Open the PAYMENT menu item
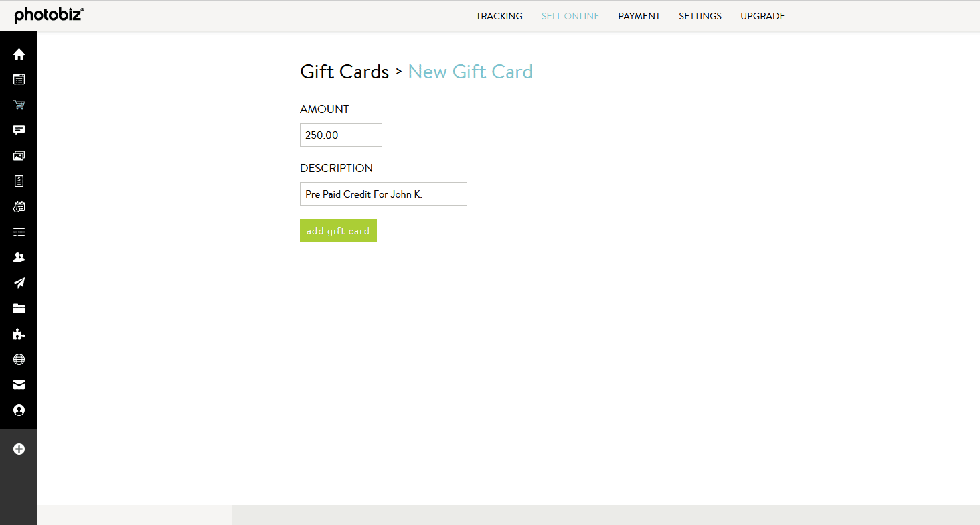980x525 pixels. (x=639, y=15)
